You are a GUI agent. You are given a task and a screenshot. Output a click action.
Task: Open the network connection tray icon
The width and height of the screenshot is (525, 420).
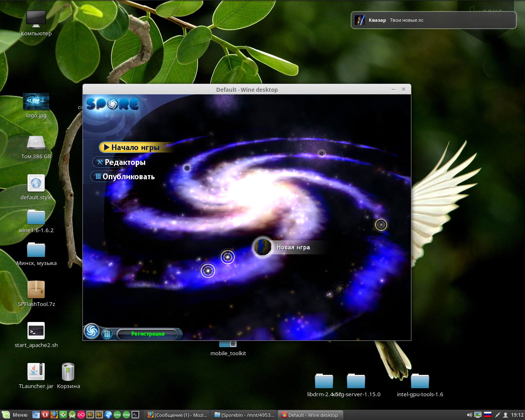coord(498,415)
